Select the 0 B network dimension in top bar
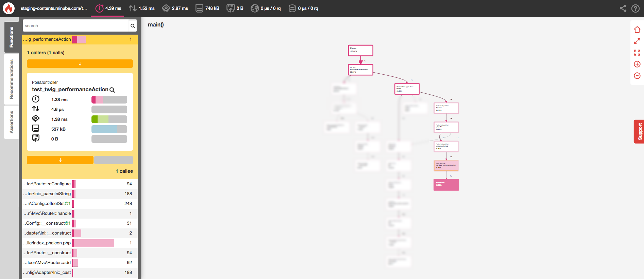 point(235,8)
